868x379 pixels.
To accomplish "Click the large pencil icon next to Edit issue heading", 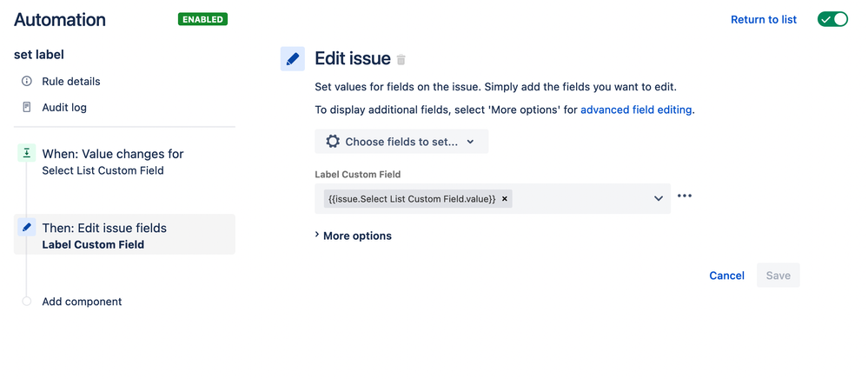I will [x=293, y=59].
